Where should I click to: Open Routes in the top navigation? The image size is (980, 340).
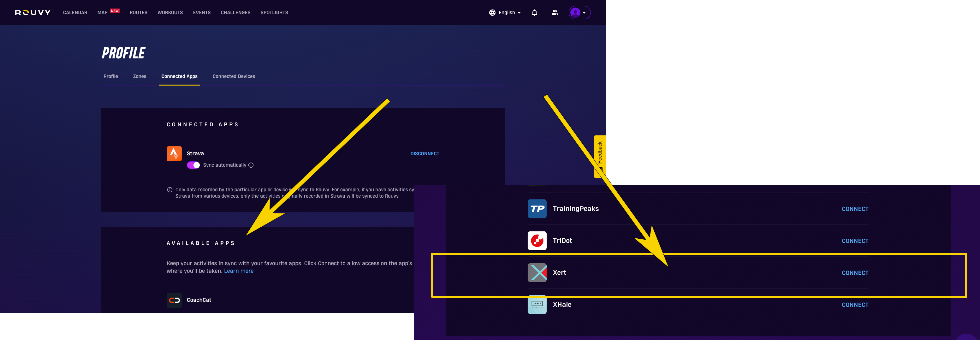(x=139, y=13)
